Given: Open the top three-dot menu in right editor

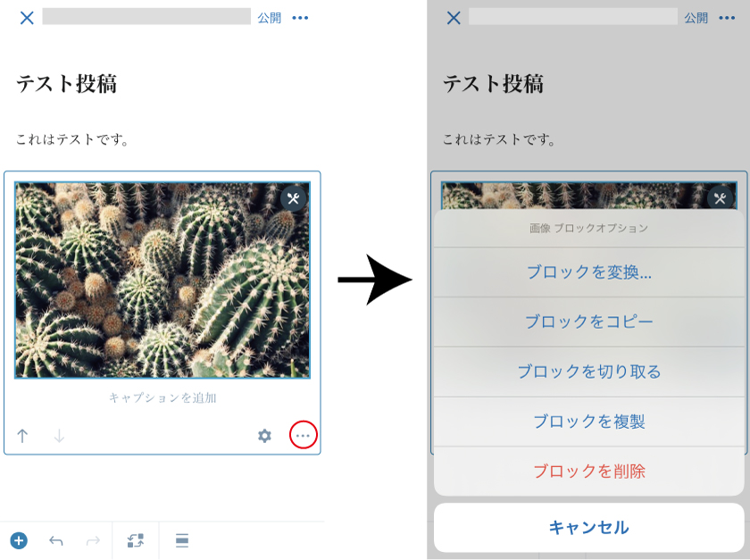Looking at the screenshot, I should [x=727, y=18].
